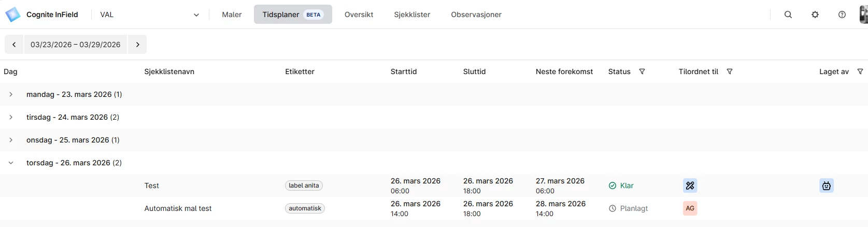Open the settings gear icon
868x227 pixels.
815,15
